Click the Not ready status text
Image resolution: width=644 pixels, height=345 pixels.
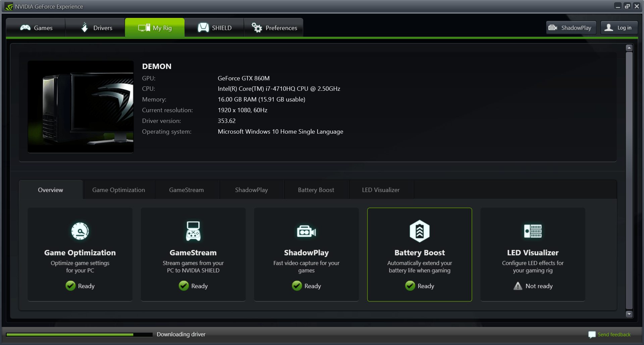(539, 286)
